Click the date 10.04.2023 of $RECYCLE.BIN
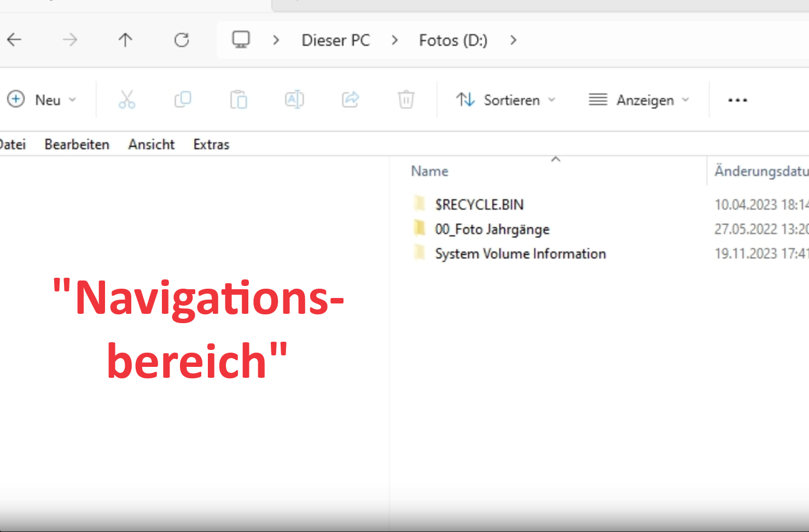809x532 pixels. tap(761, 204)
